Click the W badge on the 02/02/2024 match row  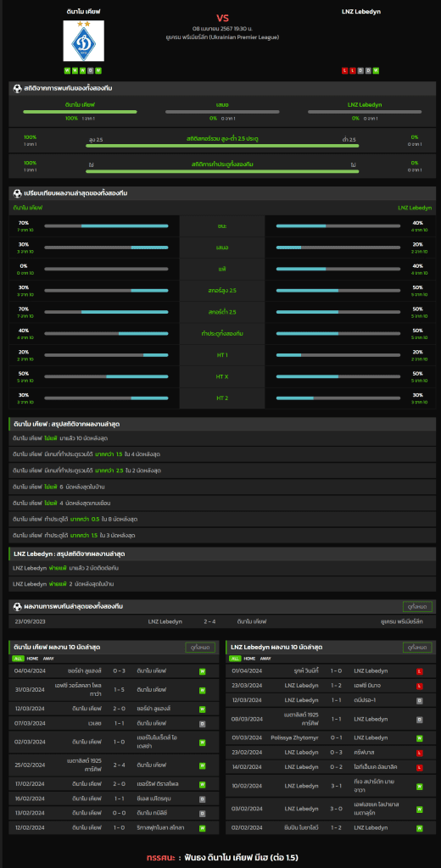point(420,827)
